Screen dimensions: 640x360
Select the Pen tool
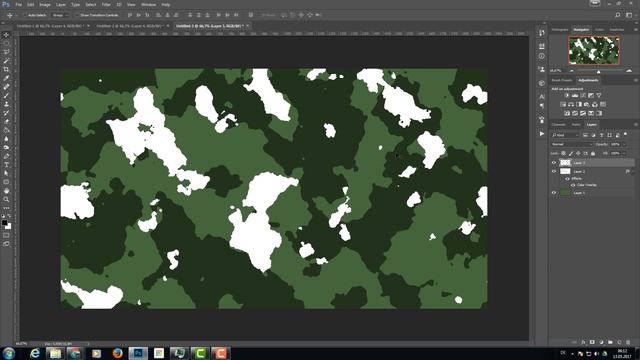(x=6, y=156)
